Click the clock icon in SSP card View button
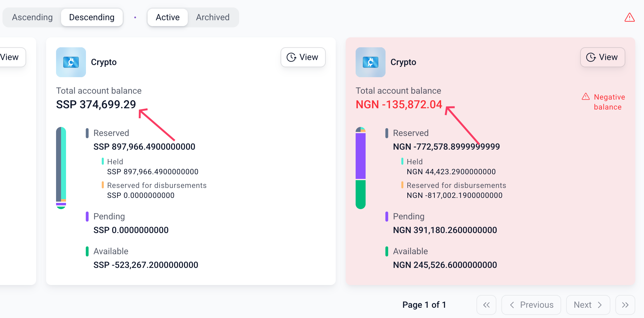Viewport: 644px width, 318px height. 291,57
